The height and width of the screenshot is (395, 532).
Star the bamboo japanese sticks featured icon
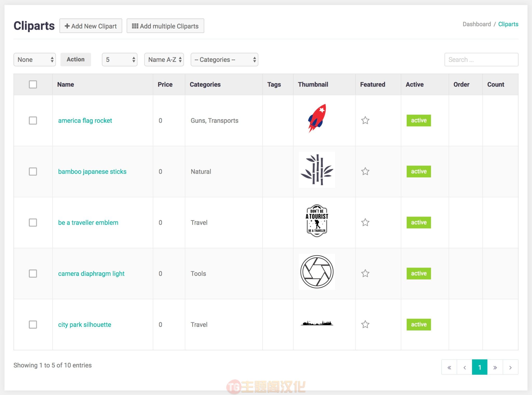tap(365, 171)
